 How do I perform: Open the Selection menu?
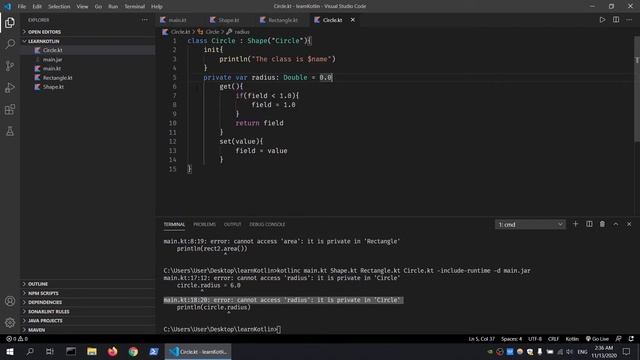point(59,6)
